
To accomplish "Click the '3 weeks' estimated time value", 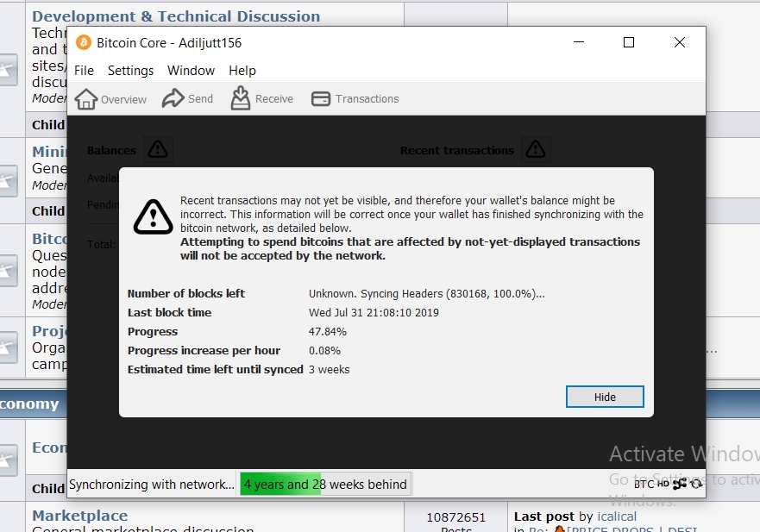I will pos(330,369).
